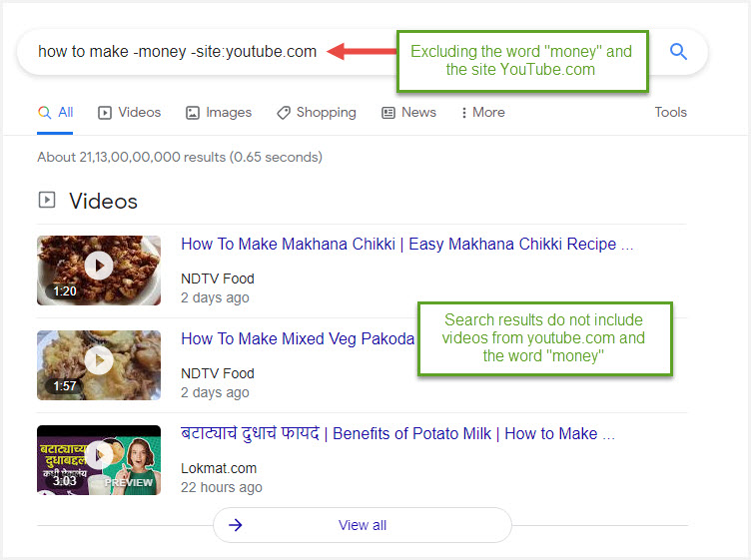Click the Videos section header icon
The image size is (751, 560).
pyautogui.click(x=46, y=201)
